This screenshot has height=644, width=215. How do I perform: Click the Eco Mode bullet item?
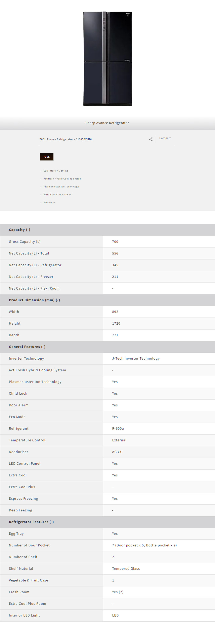49,203
